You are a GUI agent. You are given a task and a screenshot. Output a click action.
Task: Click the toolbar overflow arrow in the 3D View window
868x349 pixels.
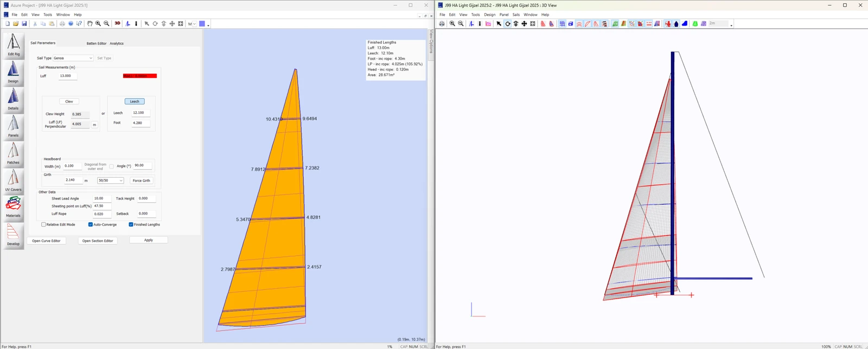coord(731,25)
